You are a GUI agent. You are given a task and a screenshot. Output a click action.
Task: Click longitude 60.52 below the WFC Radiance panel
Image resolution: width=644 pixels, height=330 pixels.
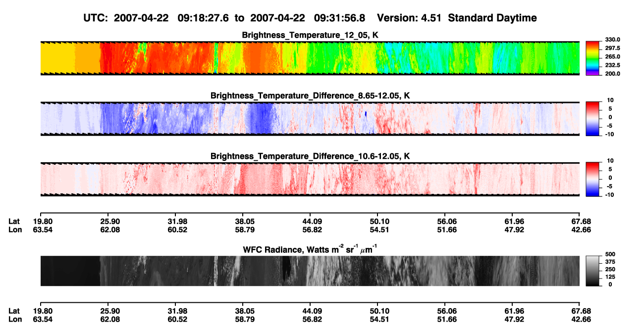tap(178, 320)
